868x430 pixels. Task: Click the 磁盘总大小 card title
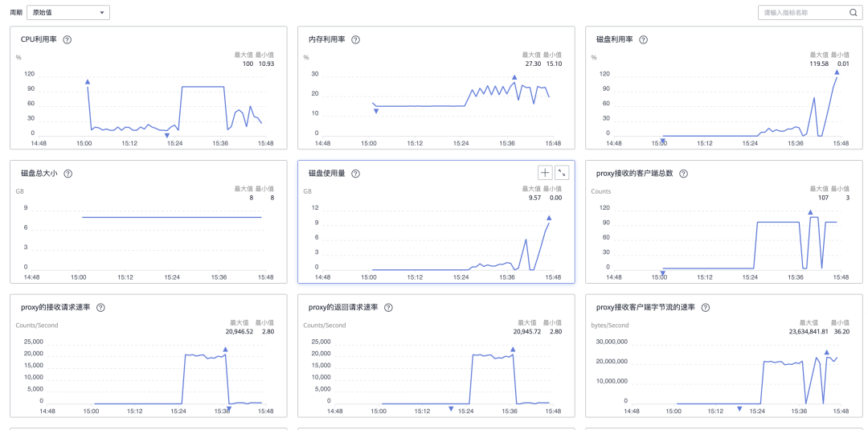[39, 174]
